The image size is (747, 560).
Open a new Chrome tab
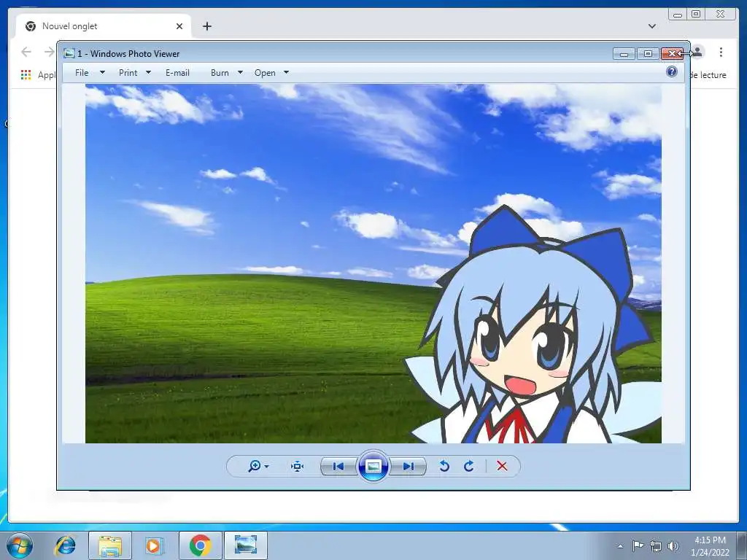[x=206, y=26]
